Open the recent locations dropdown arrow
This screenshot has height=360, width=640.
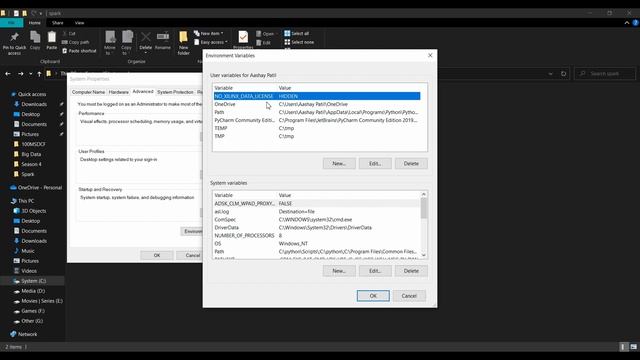pyautogui.click(x=31, y=74)
